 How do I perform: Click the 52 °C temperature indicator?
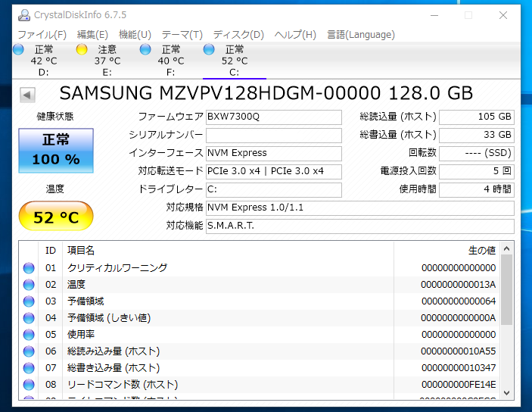[x=56, y=216]
